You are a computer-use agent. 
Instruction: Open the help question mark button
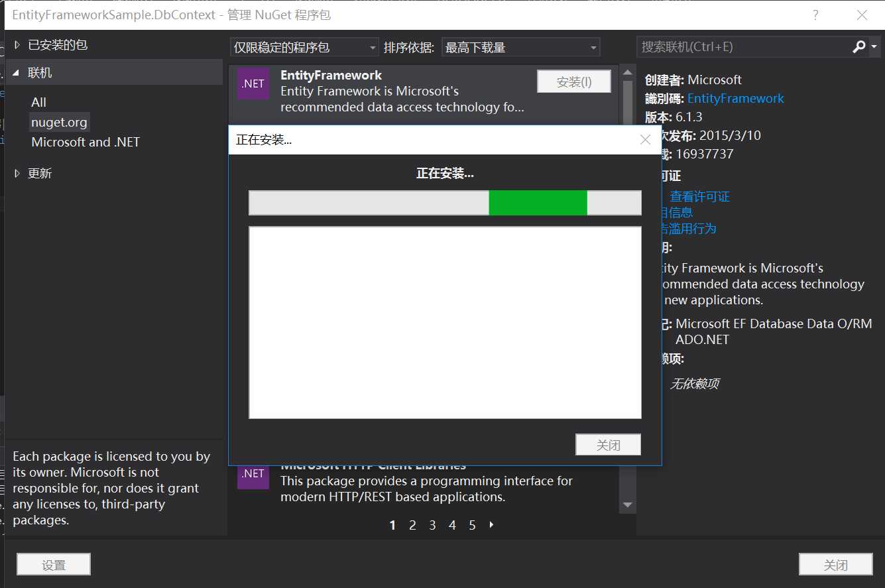tap(815, 15)
